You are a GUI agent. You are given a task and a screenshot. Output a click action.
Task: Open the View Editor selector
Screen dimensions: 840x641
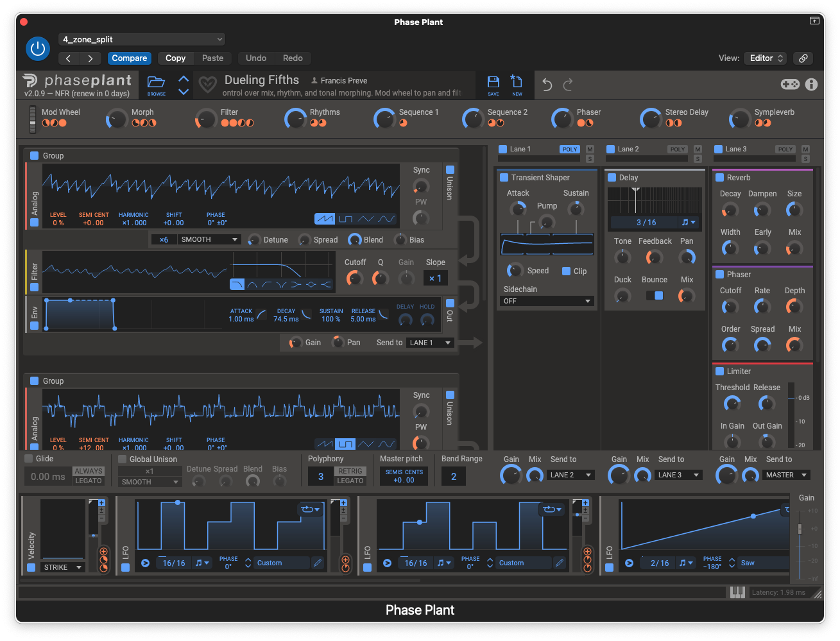pos(767,58)
